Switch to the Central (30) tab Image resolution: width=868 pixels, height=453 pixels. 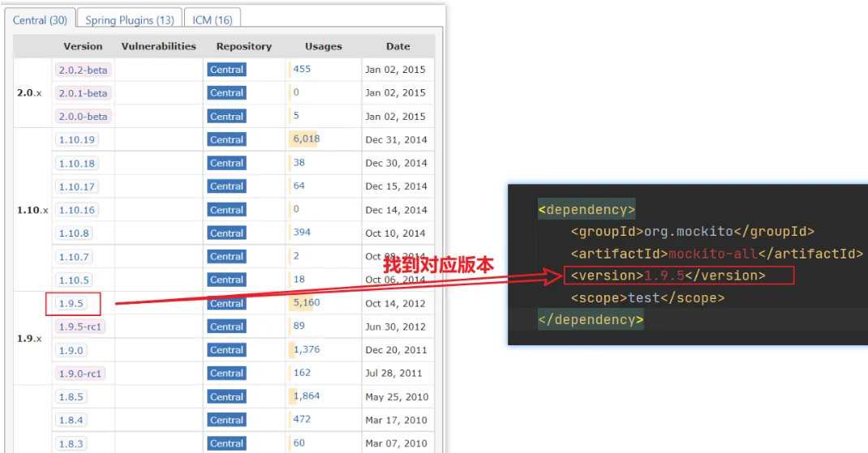pos(40,20)
